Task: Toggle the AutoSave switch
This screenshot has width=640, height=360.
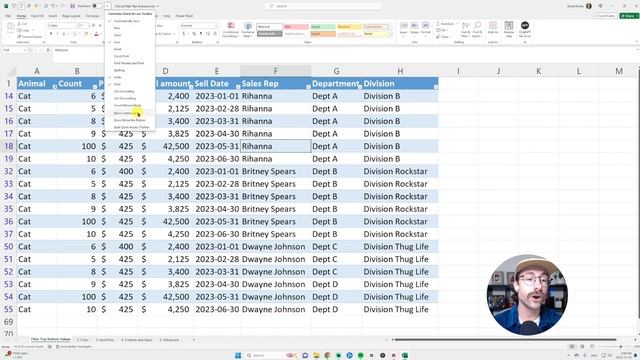Action: tap(97, 6)
